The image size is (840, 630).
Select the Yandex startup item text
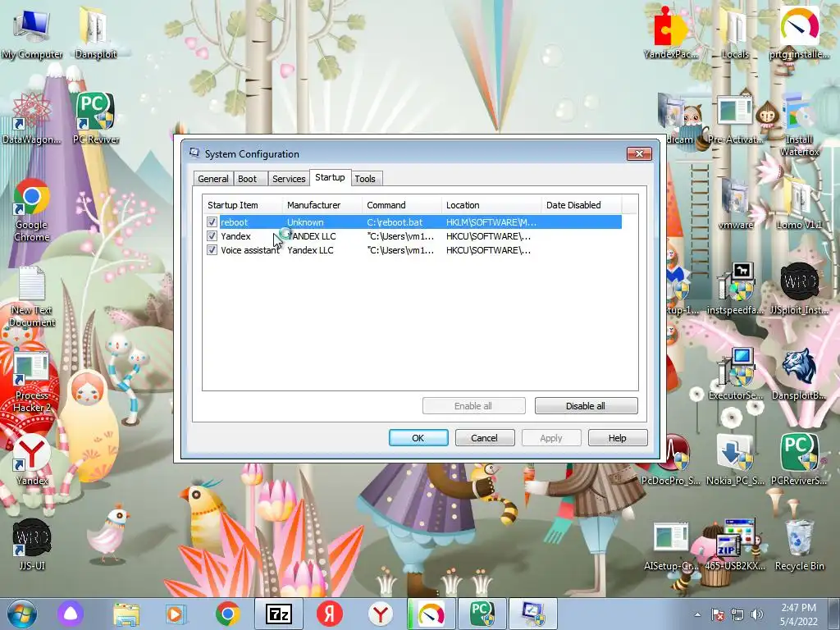[235, 235]
